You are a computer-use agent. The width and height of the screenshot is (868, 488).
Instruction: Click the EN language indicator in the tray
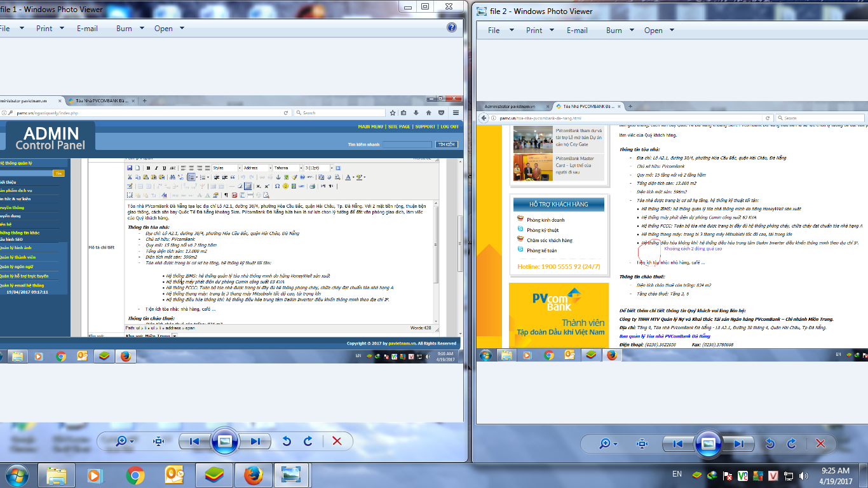[677, 474]
